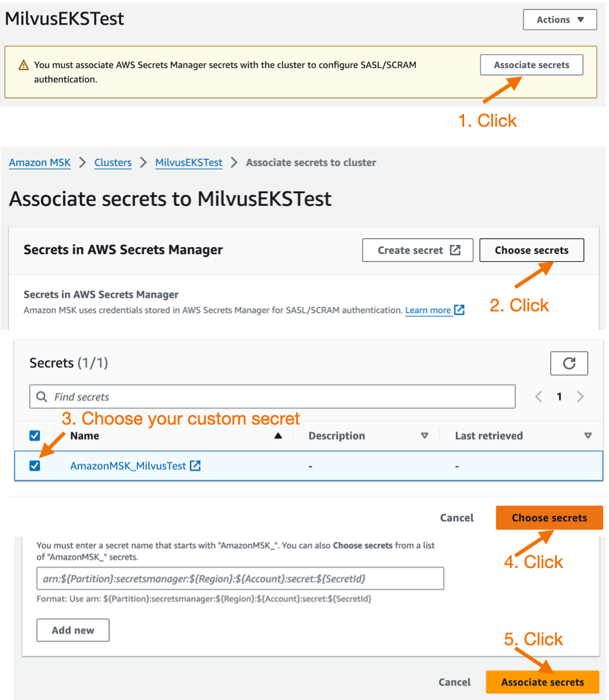609x700 pixels.
Task: Click Associate secrets in the warning banner
Action: 531,65
